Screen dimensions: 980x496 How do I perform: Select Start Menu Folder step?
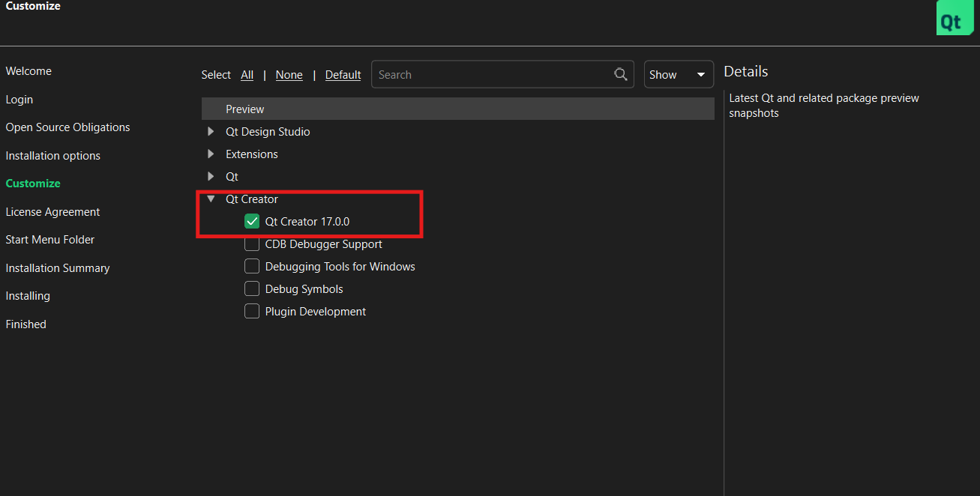pyautogui.click(x=50, y=240)
